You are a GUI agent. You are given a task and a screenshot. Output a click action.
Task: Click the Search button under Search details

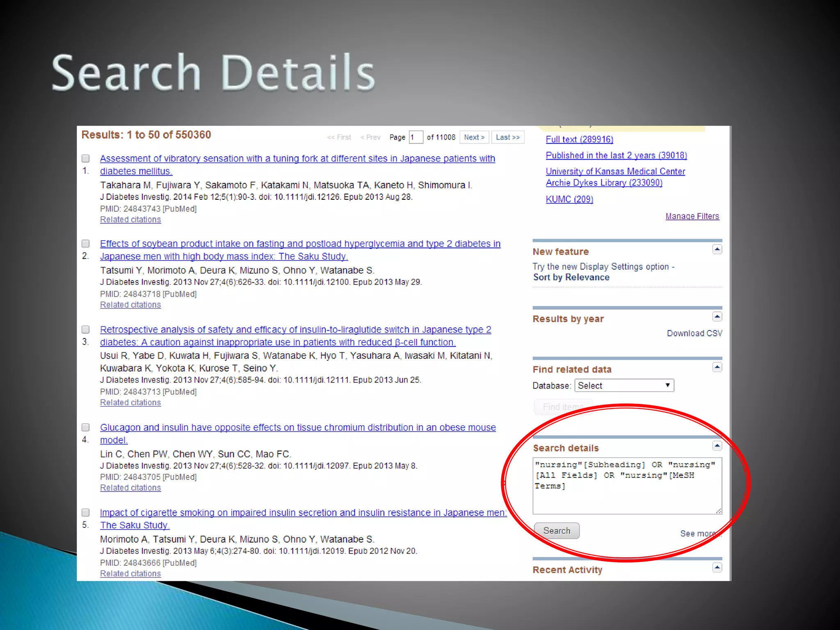coord(557,531)
